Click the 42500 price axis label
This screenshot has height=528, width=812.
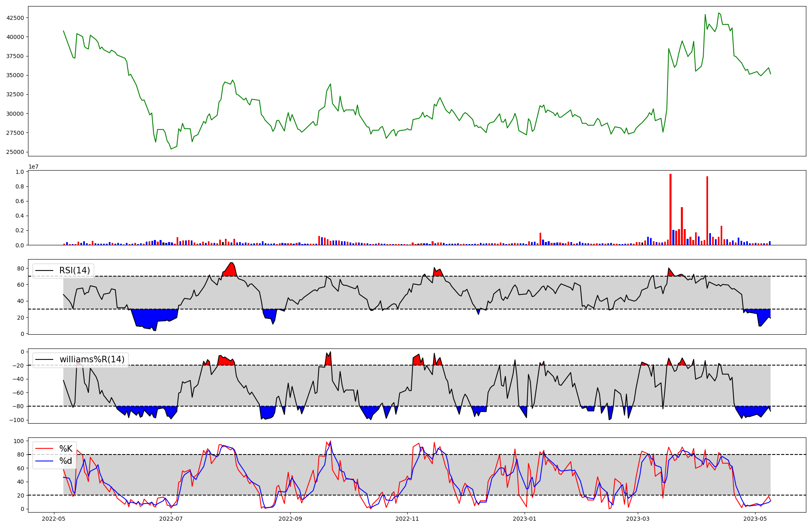15,18
